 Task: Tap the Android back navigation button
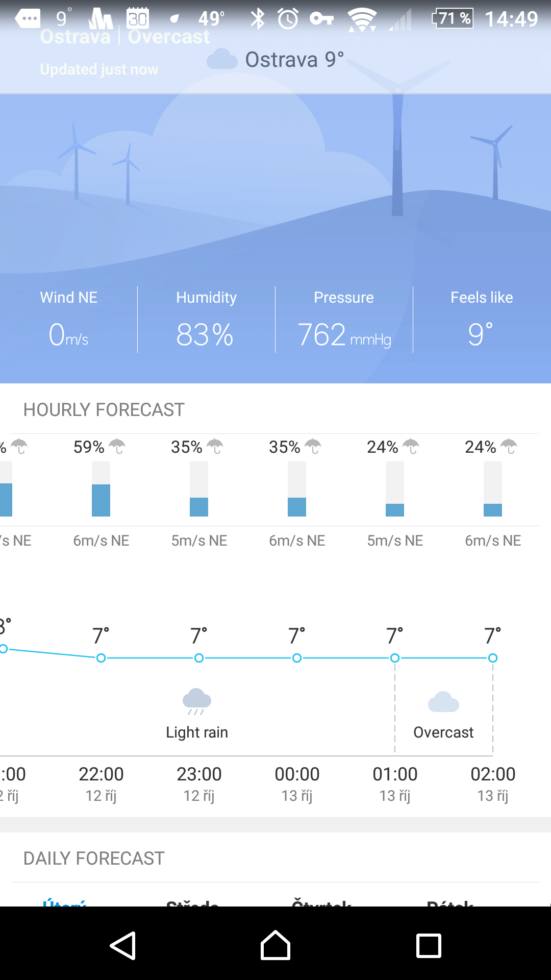tap(123, 946)
